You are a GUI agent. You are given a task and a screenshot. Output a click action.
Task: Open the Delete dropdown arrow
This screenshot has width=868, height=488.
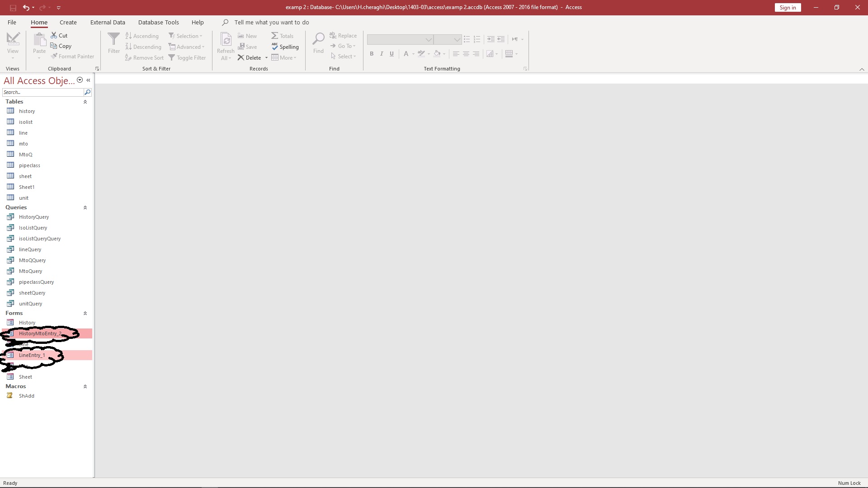266,58
